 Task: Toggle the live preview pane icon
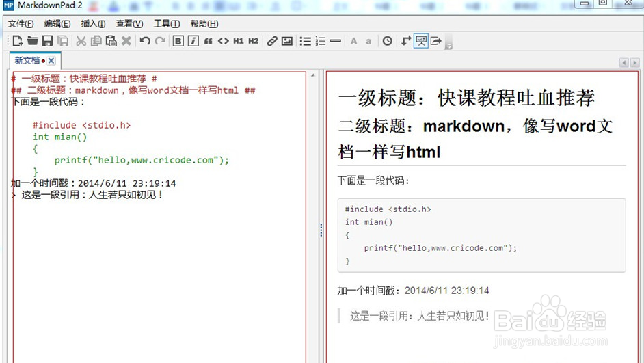pyautogui.click(x=421, y=40)
